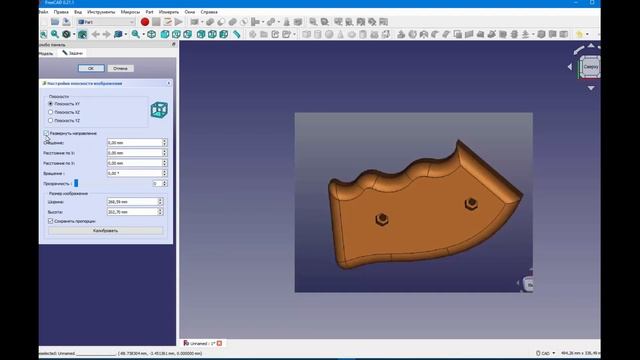Open the macros dialog icon

coord(167,22)
